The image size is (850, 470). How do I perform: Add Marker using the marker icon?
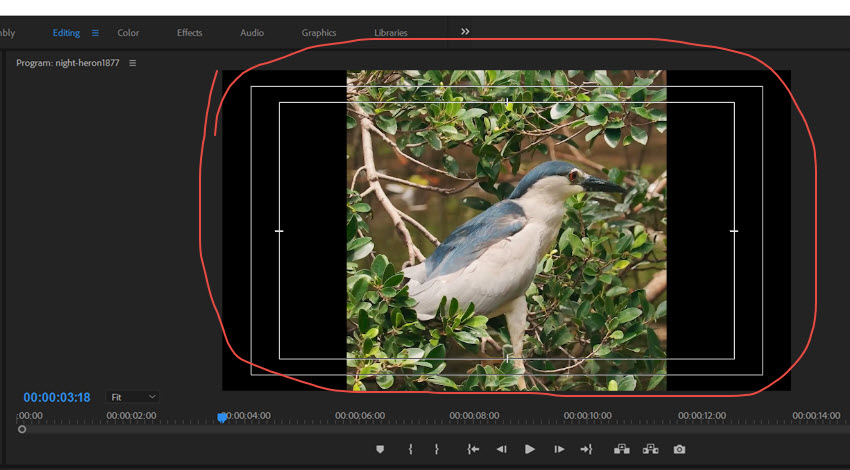pyautogui.click(x=380, y=449)
